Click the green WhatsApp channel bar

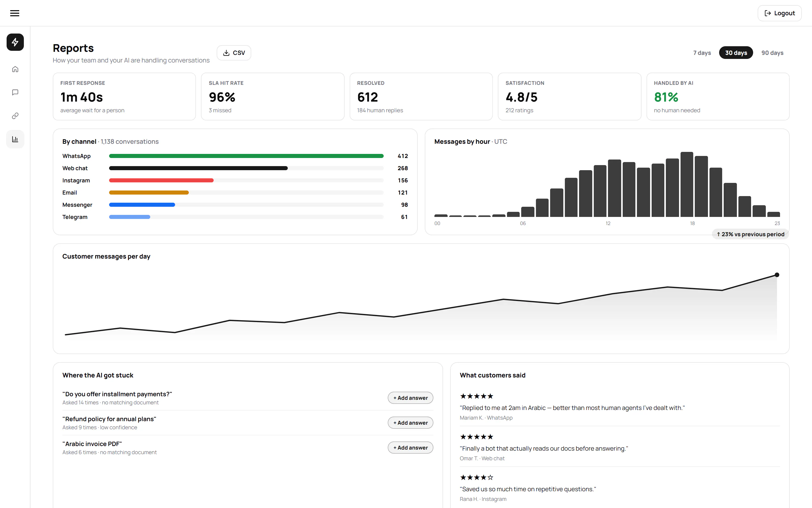point(246,156)
